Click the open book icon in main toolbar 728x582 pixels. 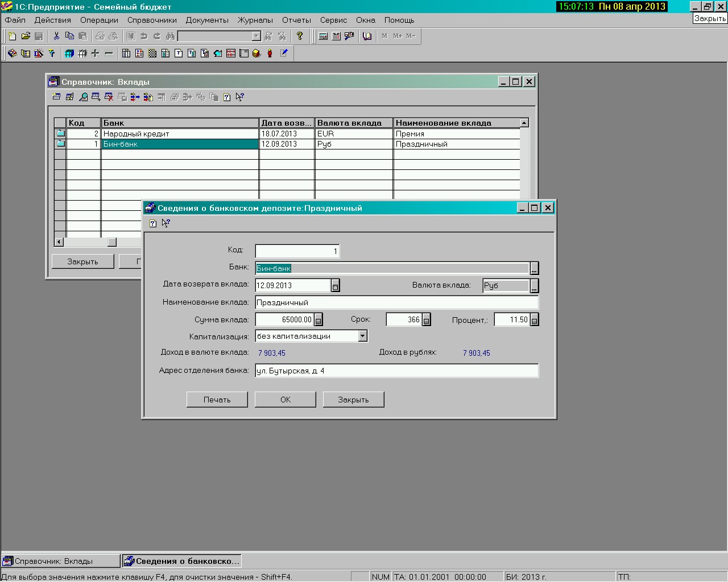(367, 36)
